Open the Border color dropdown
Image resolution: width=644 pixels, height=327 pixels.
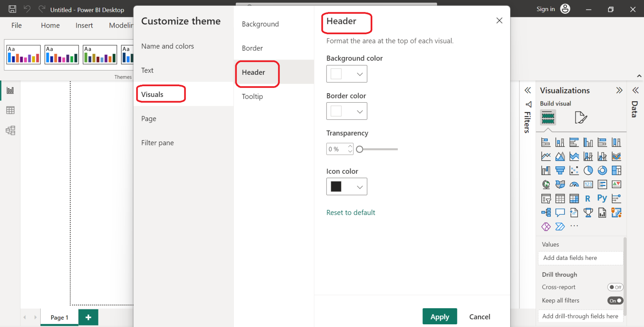point(347,111)
